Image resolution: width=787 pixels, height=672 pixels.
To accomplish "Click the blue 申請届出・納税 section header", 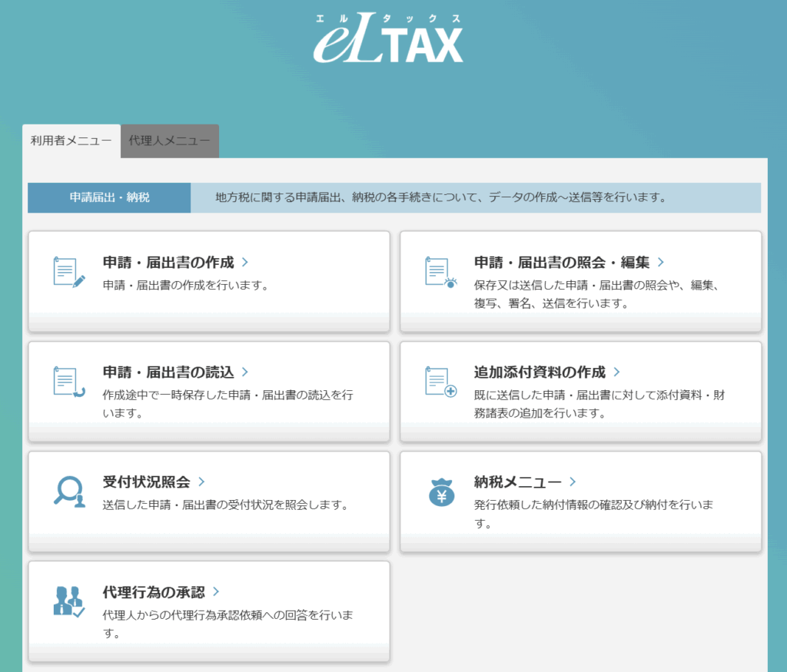I will [109, 197].
